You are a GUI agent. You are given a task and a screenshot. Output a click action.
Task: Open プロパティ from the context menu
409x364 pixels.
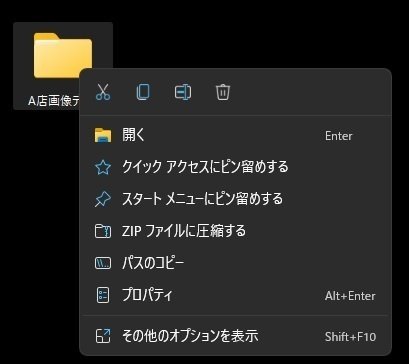point(235,295)
